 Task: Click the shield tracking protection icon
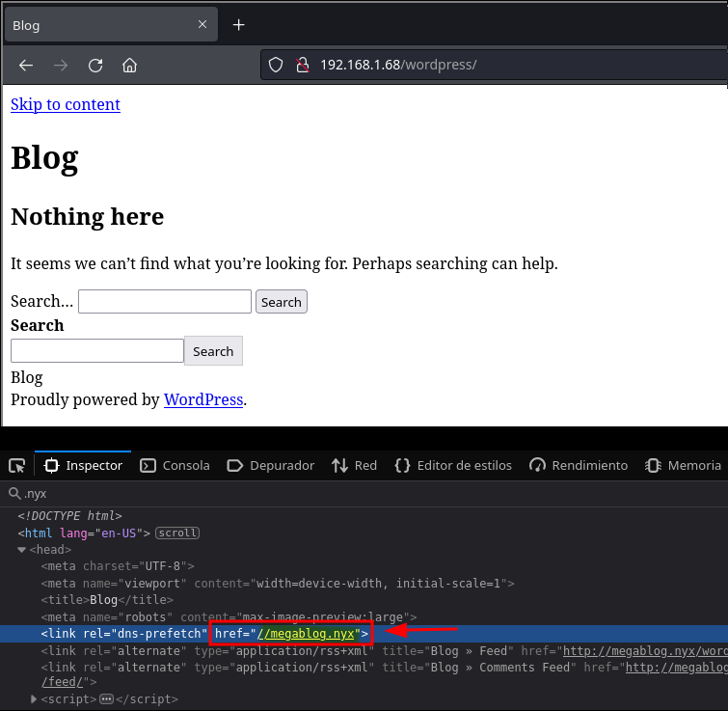(276, 66)
